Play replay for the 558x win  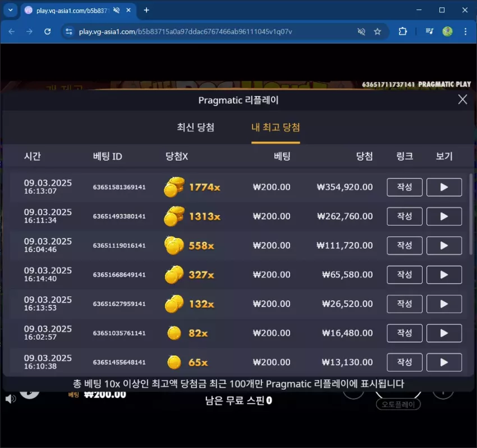444,245
